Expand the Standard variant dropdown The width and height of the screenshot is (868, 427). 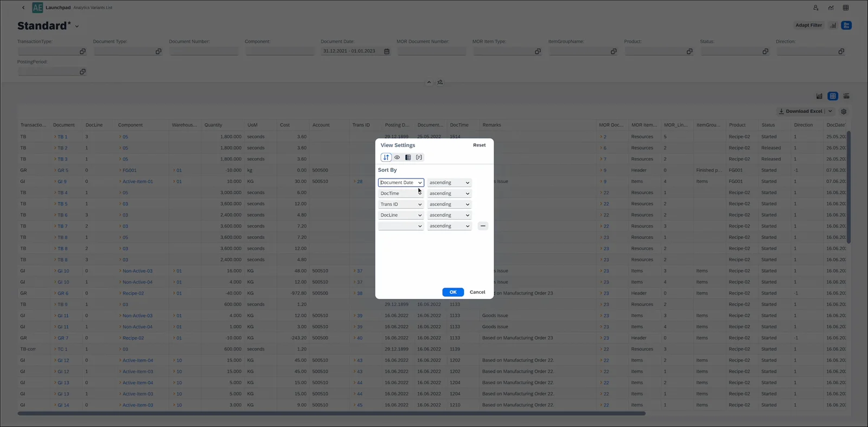tap(77, 27)
